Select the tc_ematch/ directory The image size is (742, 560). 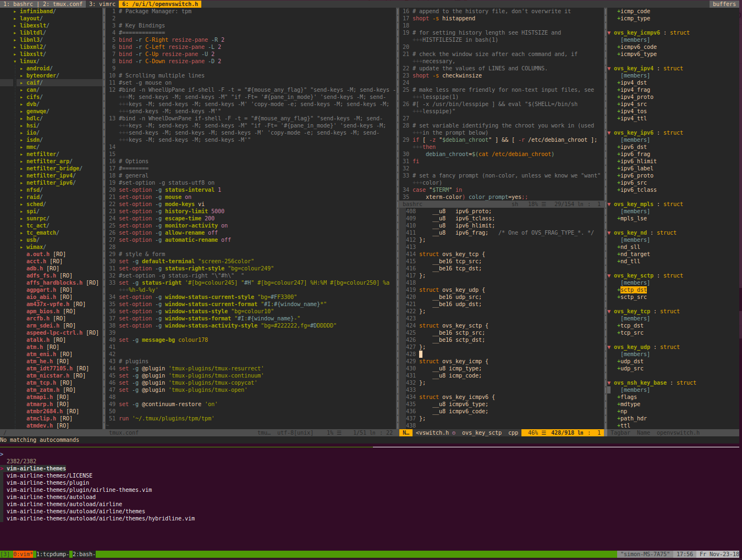42,232
